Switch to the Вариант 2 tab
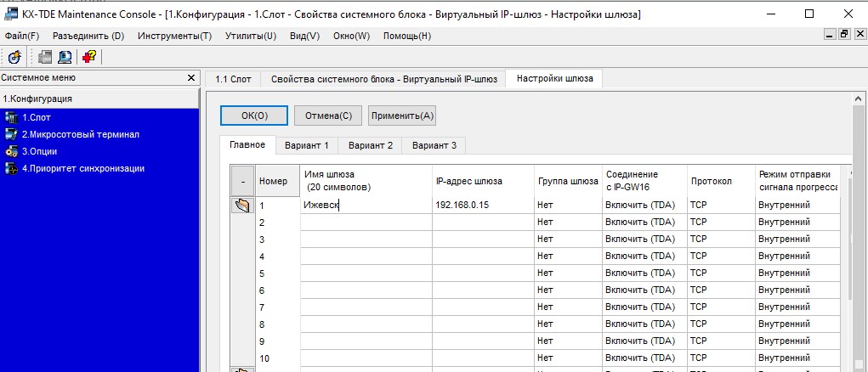868x372 pixels. (x=371, y=146)
